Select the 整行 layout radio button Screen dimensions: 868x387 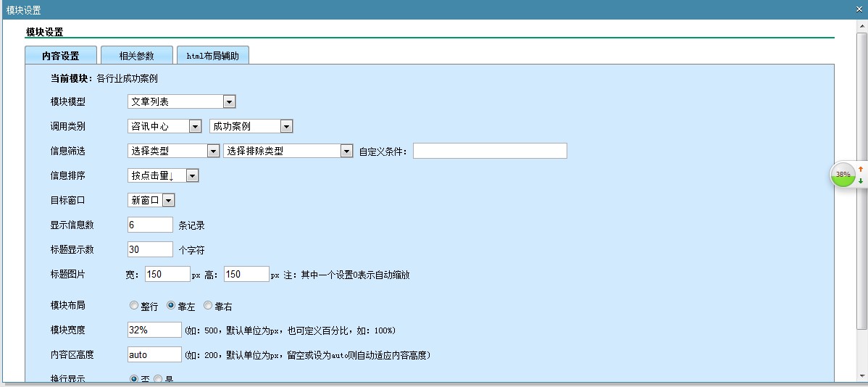click(x=134, y=306)
